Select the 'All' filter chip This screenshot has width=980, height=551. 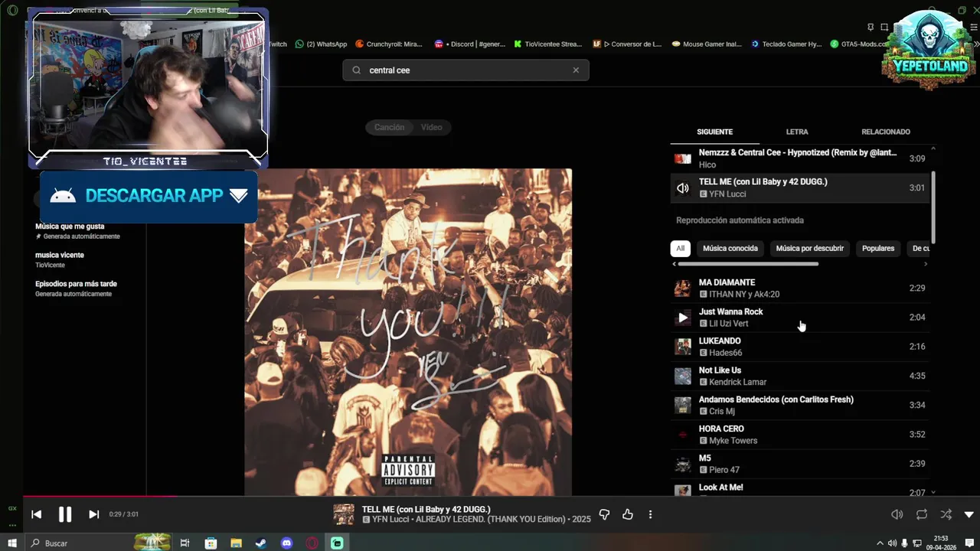(x=680, y=248)
